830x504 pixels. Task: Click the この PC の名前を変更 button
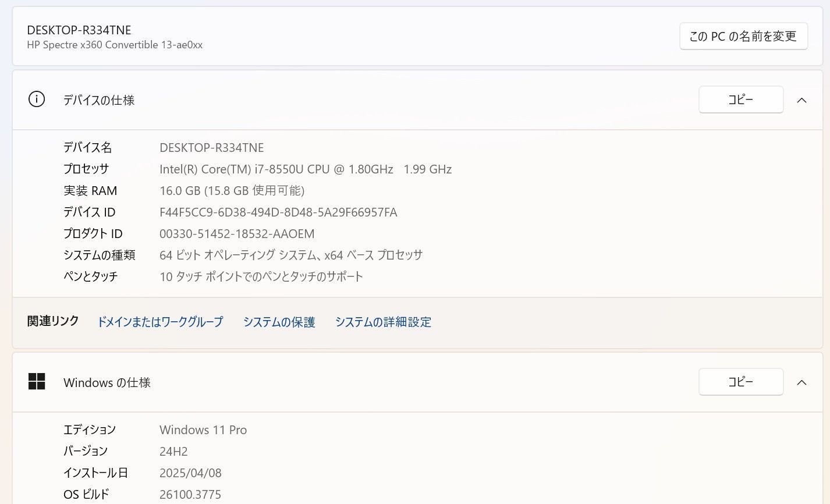[743, 36]
